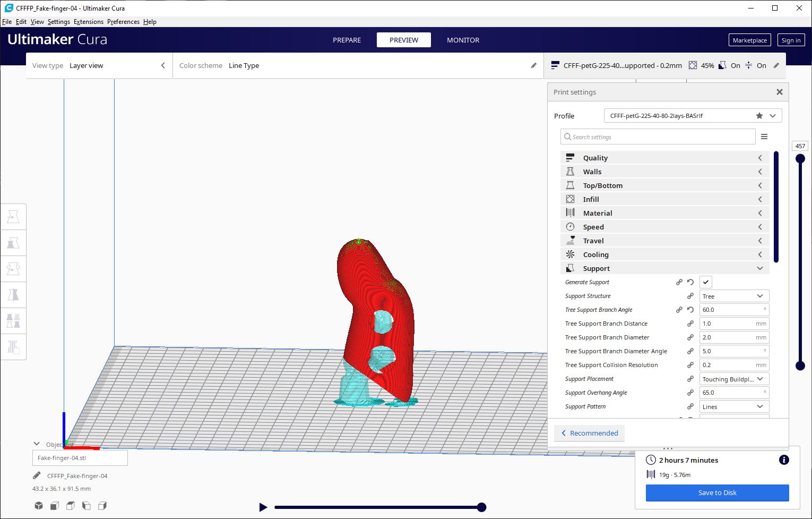The height and width of the screenshot is (519, 812).
Task: Open the Extensions menu
Action: coord(89,22)
